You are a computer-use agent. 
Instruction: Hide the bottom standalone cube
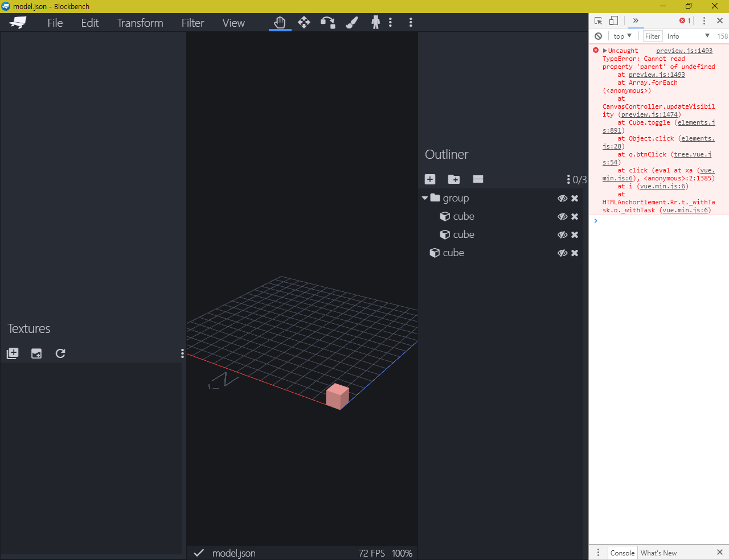[563, 253]
